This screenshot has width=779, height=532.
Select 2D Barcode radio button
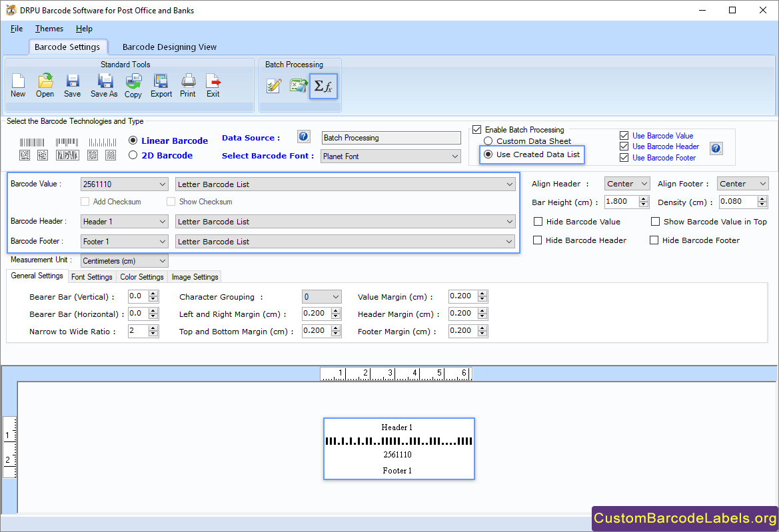133,155
